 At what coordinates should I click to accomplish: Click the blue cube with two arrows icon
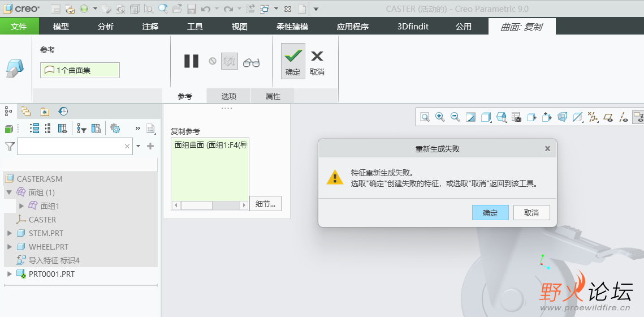[x=547, y=118]
